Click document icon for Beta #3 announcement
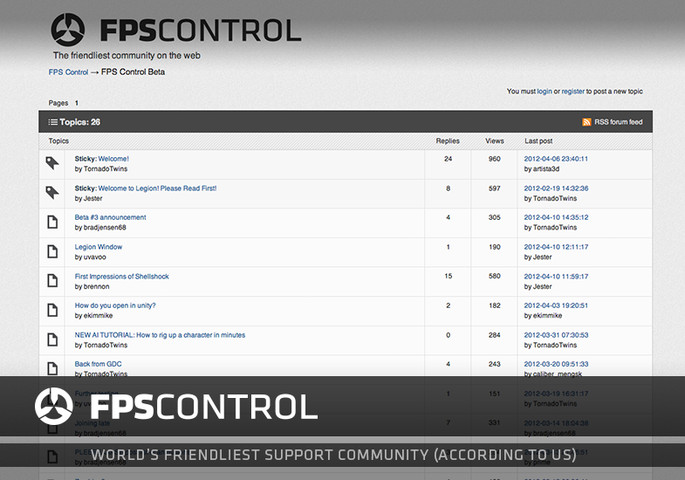The width and height of the screenshot is (685, 480). point(52,222)
